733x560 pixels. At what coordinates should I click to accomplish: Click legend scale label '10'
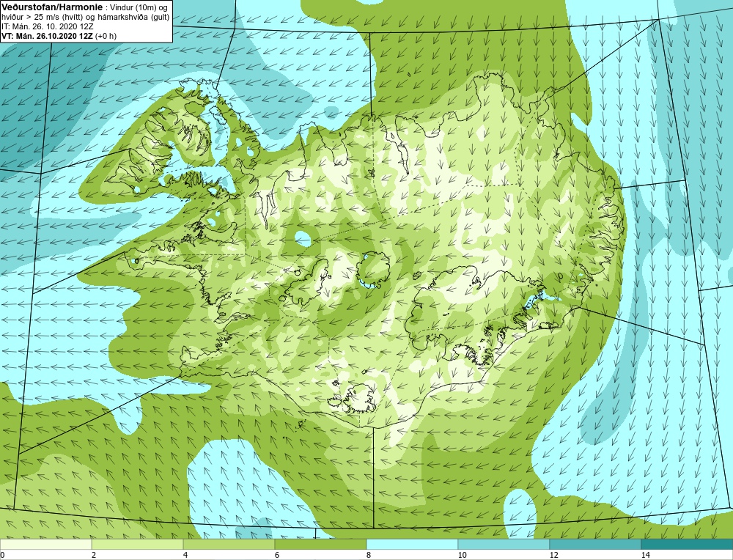(462, 555)
